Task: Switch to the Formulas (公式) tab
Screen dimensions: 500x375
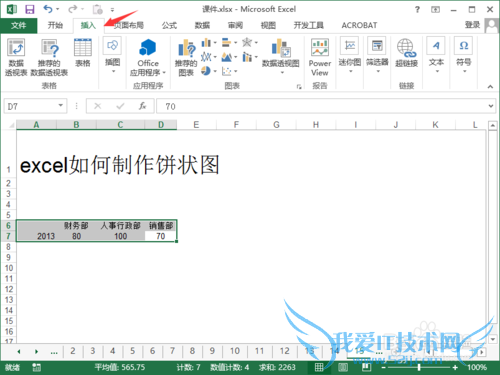Action: point(169,25)
